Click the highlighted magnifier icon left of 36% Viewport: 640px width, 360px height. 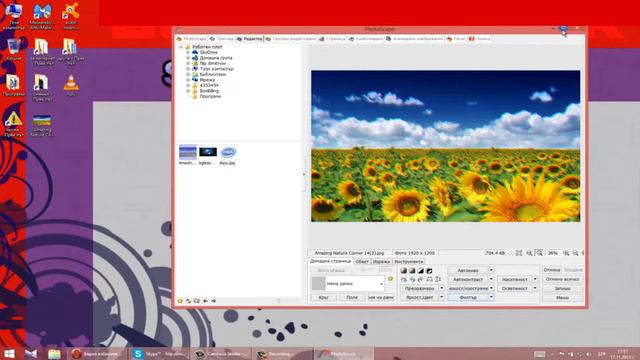[x=539, y=253]
